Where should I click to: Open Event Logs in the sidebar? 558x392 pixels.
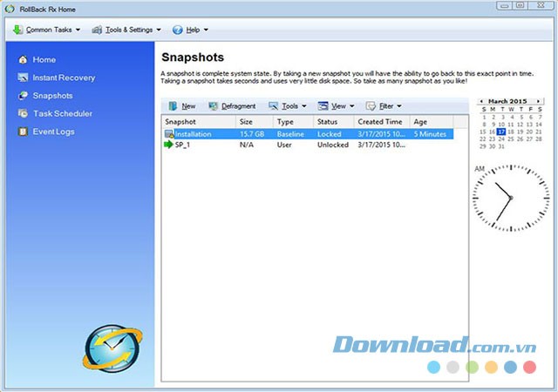coord(23,132)
